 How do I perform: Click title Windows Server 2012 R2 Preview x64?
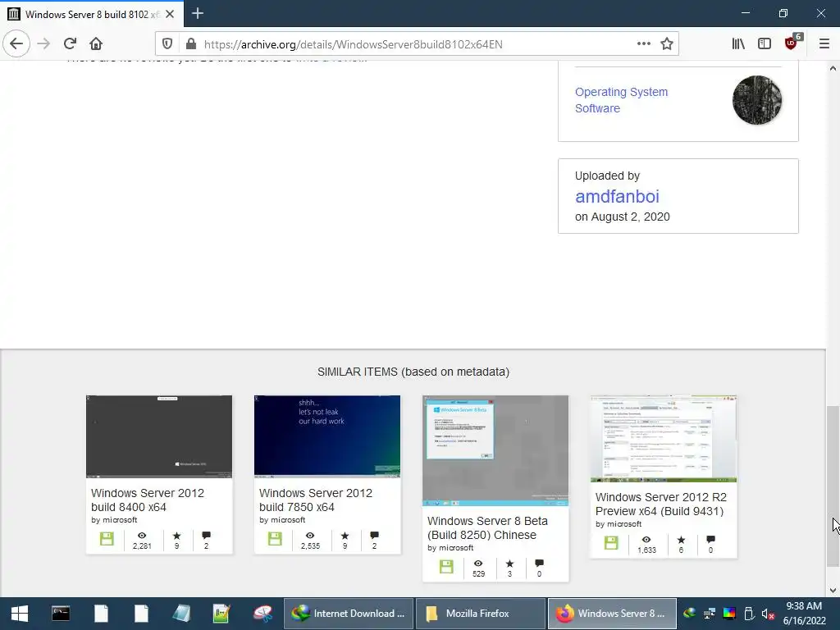pos(661,504)
